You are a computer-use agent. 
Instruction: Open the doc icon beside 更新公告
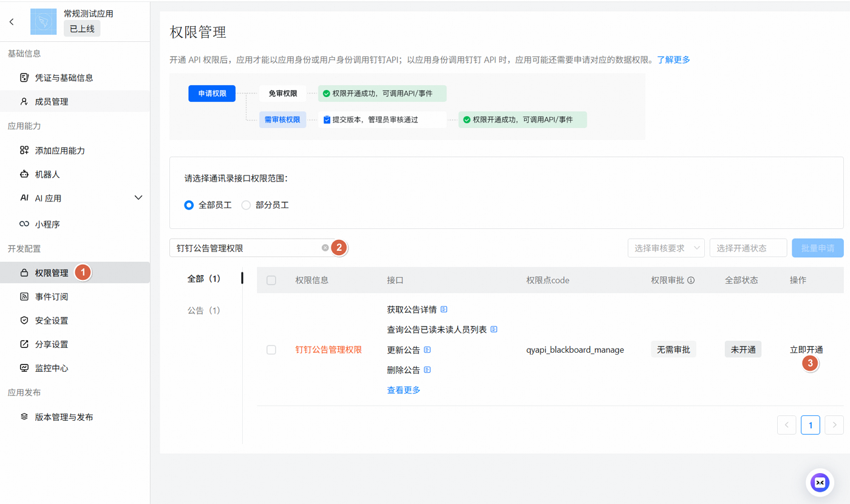pyautogui.click(x=427, y=350)
